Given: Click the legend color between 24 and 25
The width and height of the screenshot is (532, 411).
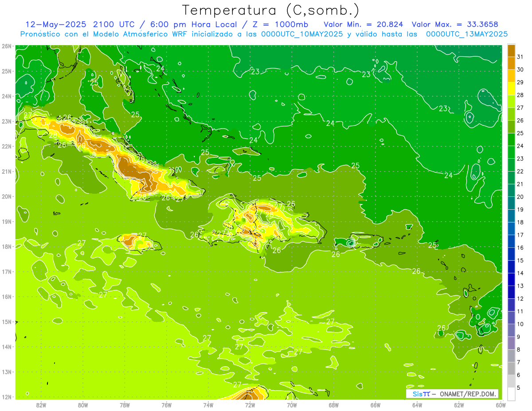Looking at the screenshot, I should click(511, 139).
